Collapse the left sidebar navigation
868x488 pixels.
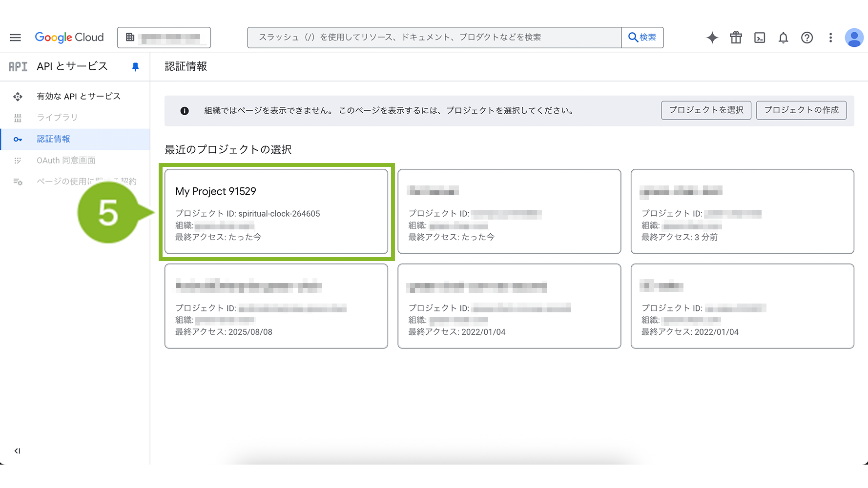click(x=17, y=451)
